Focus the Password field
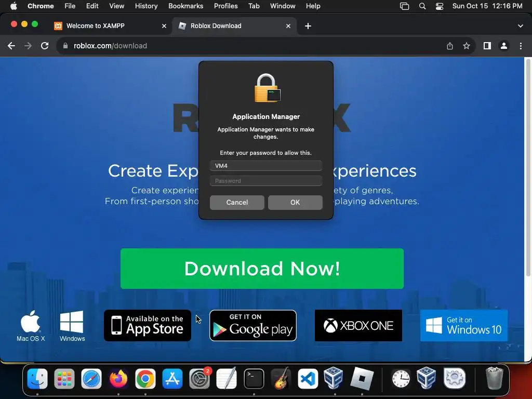This screenshot has height=399, width=532. click(x=265, y=181)
